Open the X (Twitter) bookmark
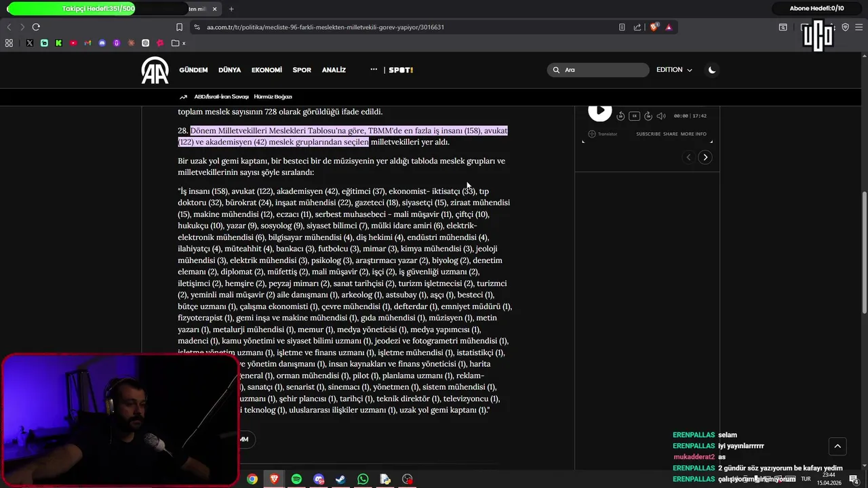Screen dimensions: 868x488 click(30, 43)
